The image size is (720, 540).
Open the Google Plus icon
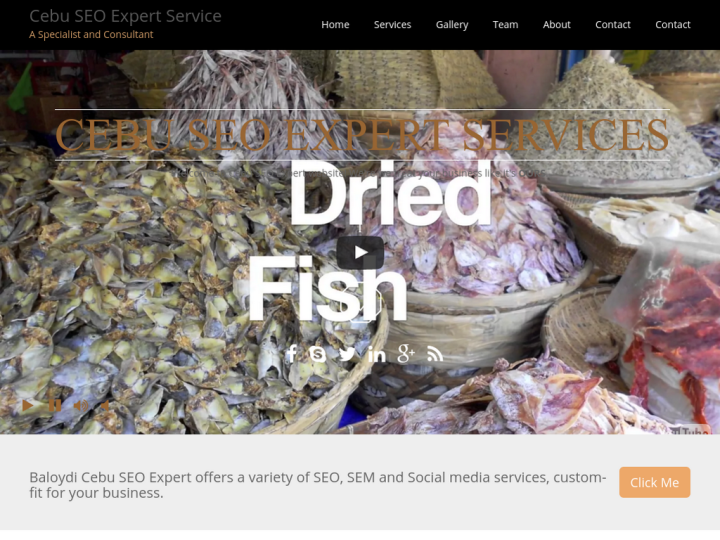(406, 354)
